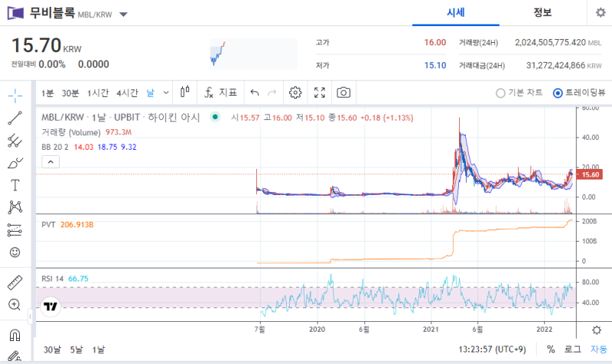Click the BB 20 2 indicator legend
This screenshot has width=612, height=364.
55,147
